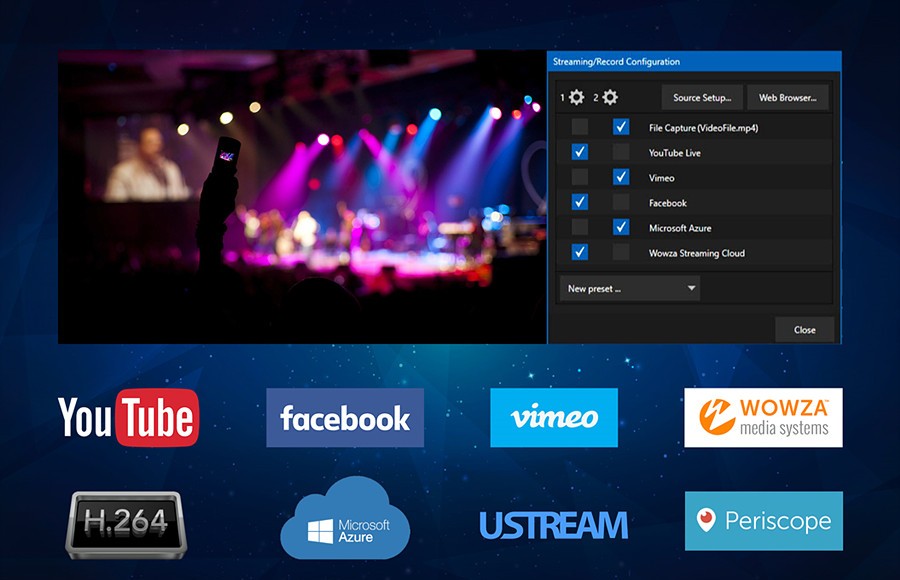Viewport: 900px width, 580px height.
Task: Uncheck File Capture on stream 2
Action: (x=621, y=127)
